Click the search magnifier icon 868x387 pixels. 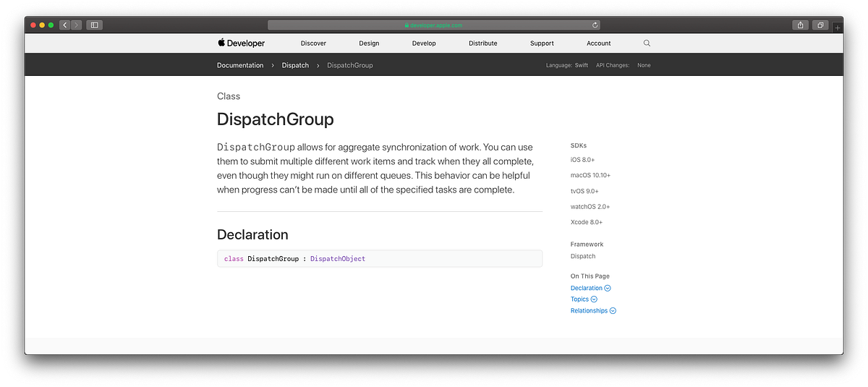(647, 43)
